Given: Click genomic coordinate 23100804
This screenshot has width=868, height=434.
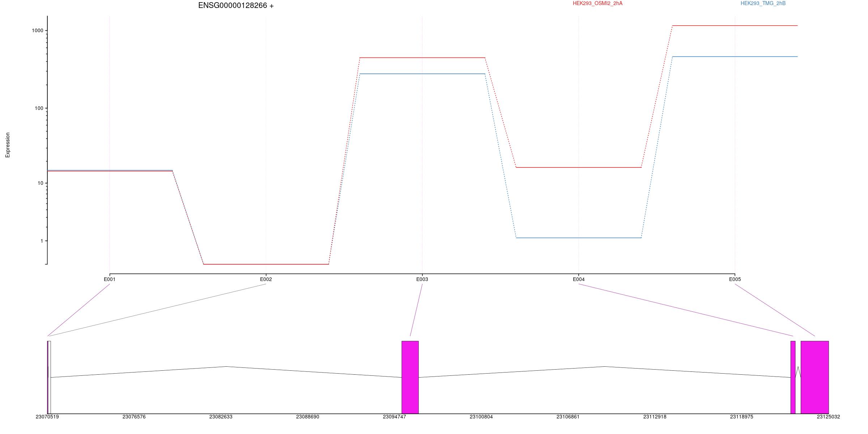Looking at the screenshot, I should (481, 417).
